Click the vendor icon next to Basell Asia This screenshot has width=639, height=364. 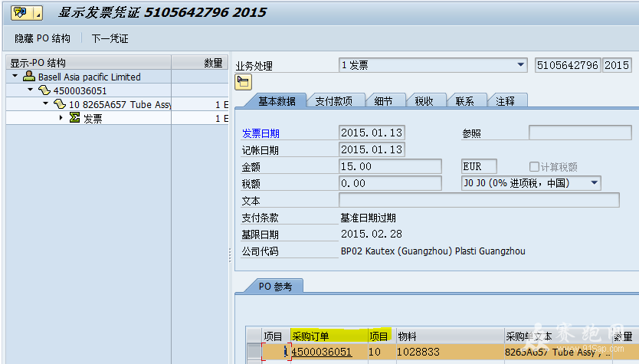(x=28, y=76)
